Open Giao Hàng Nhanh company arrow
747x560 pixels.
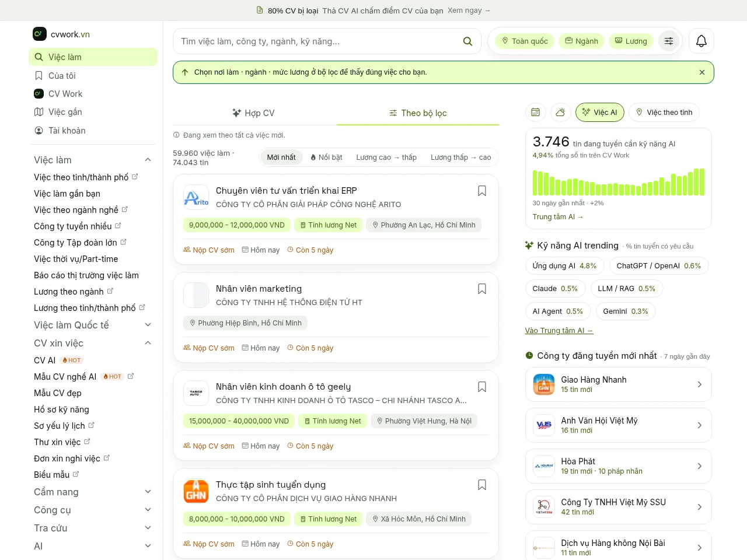click(x=700, y=384)
